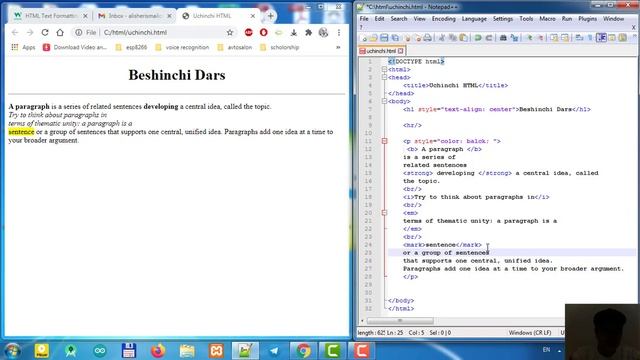Collapse the paragraph tag fold on line 11
The width and height of the screenshot is (640, 360).
pos(384,141)
